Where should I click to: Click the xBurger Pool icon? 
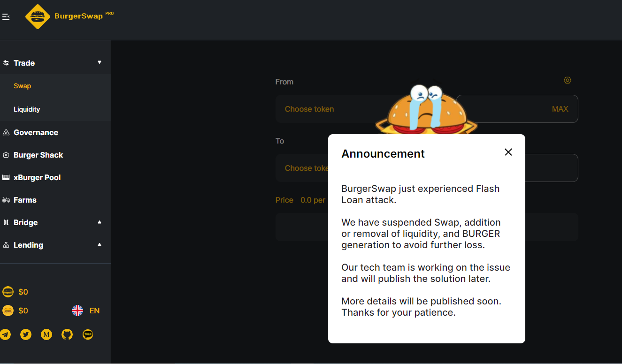tap(6, 177)
